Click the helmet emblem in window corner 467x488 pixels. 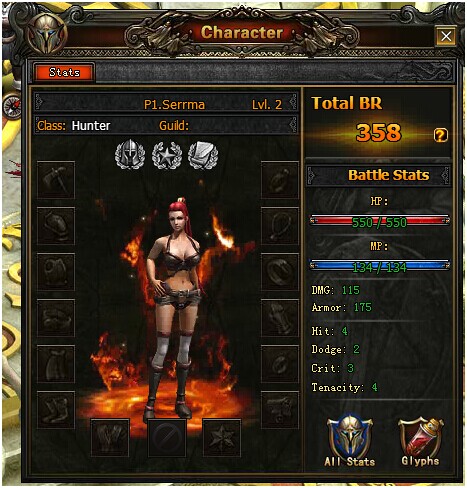click(x=47, y=33)
